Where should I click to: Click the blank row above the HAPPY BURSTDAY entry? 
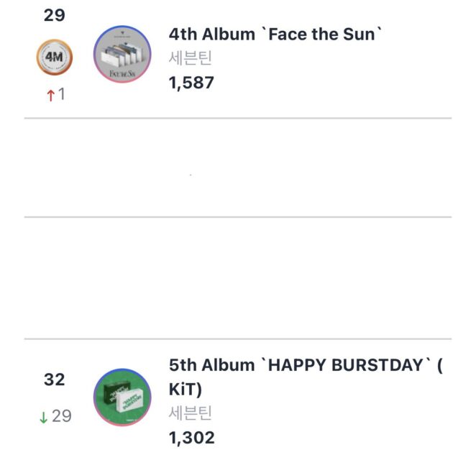pyautogui.click(x=238, y=277)
